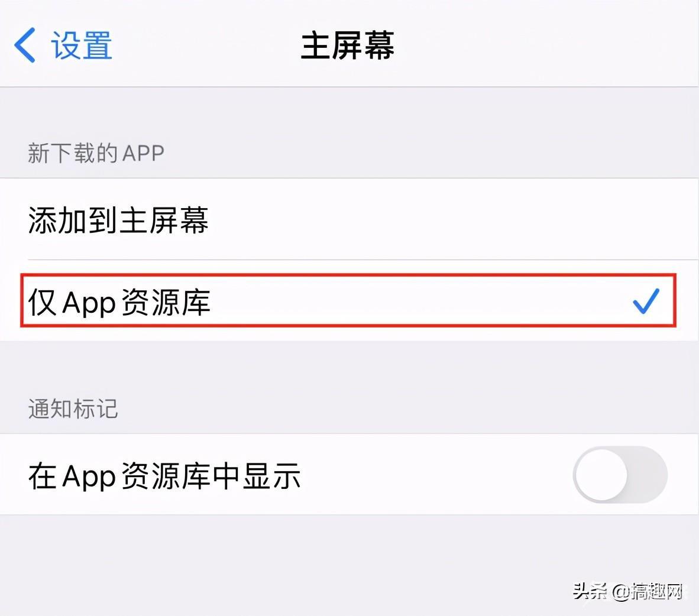Click the 主屏幕 page title
699x616 pixels.
[348, 46]
